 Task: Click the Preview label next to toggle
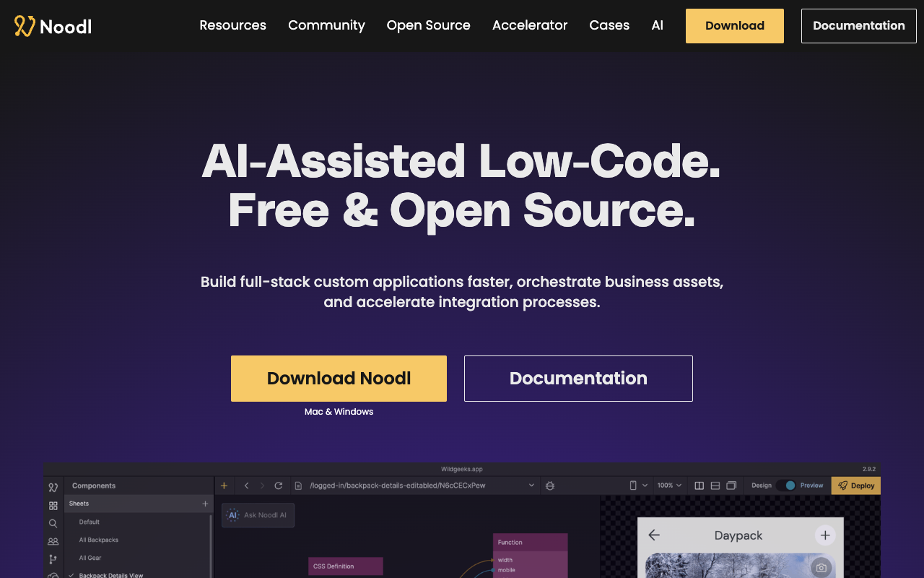tap(812, 486)
